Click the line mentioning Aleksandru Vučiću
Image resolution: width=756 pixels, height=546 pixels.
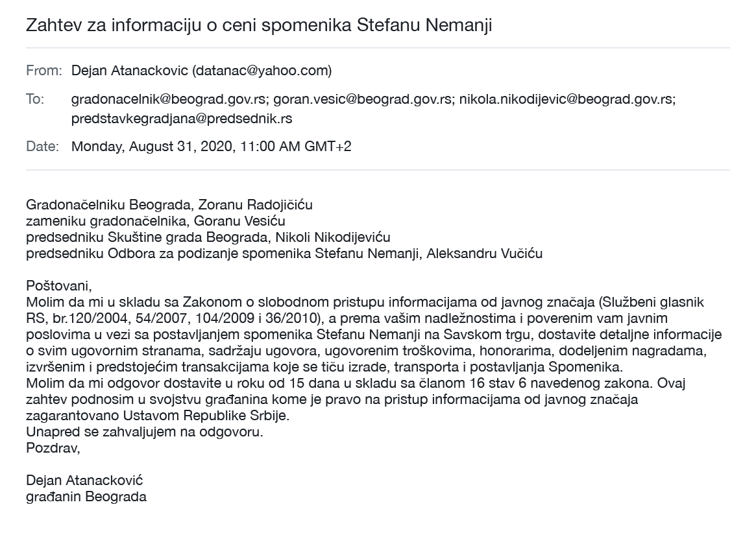point(284,254)
